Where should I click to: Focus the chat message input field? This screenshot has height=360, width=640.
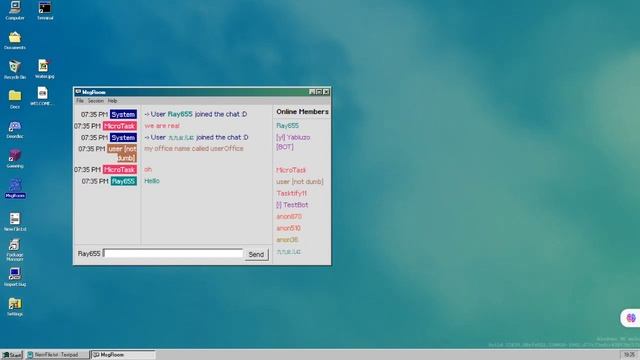pyautogui.click(x=173, y=253)
